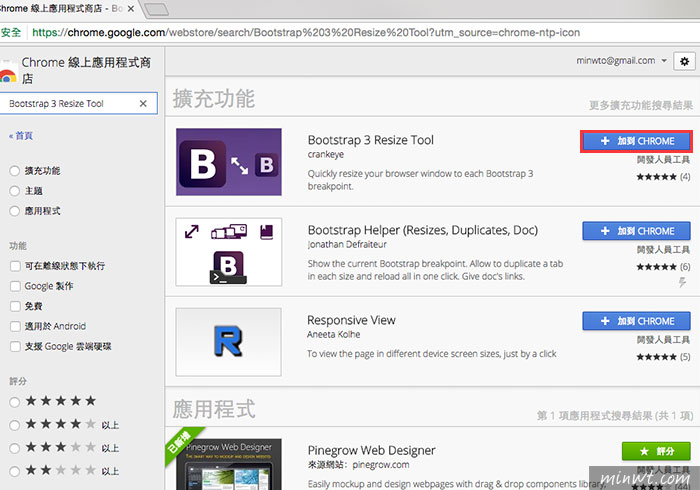Go back to 首頁 link

tap(21, 136)
